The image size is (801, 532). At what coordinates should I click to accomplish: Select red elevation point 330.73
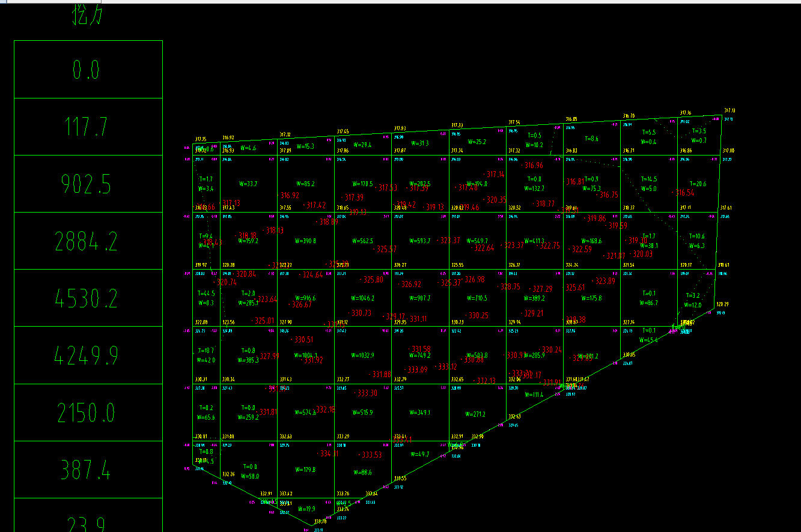[x=360, y=313]
